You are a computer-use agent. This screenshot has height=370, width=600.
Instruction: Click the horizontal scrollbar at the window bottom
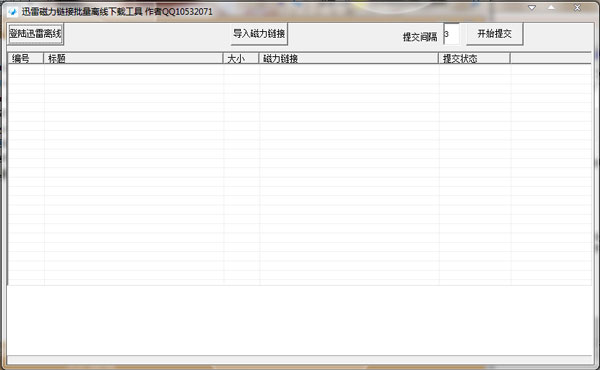coord(299,359)
